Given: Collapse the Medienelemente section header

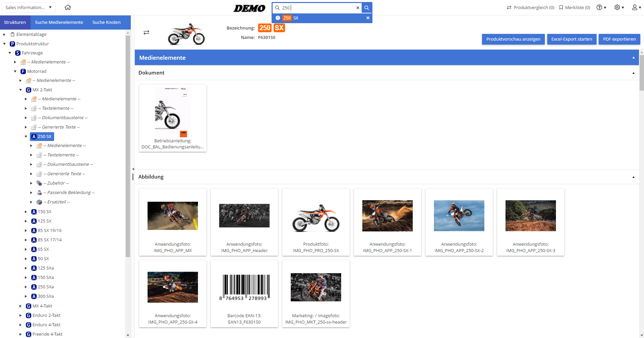Looking at the screenshot, I should pyautogui.click(x=633, y=58).
